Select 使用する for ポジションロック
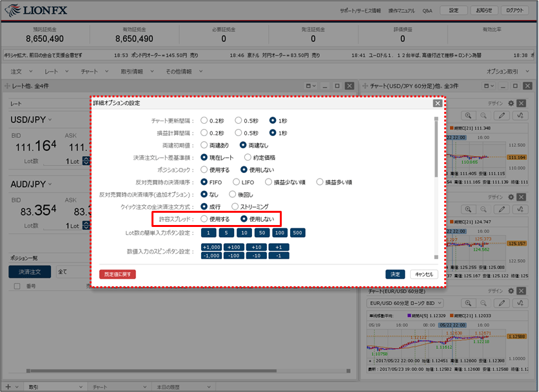Image resolution: width=539 pixels, height=392 pixels. pyautogui.click(x=204, y=170)
